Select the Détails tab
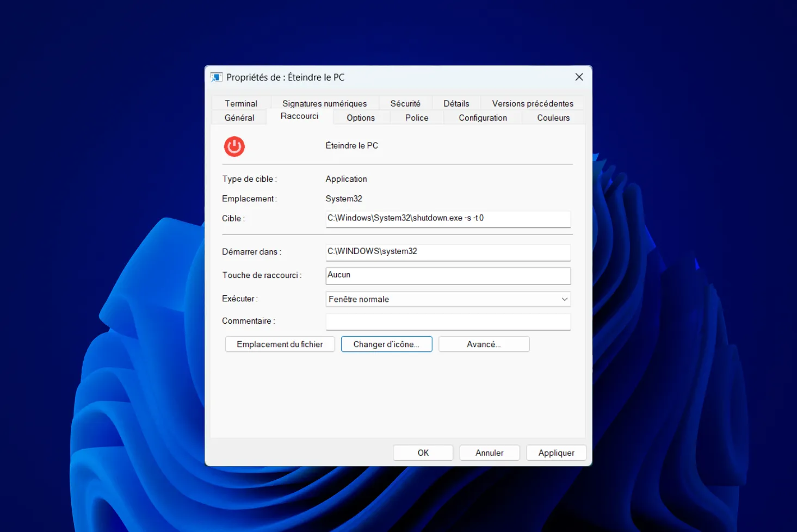 point(456,103)
